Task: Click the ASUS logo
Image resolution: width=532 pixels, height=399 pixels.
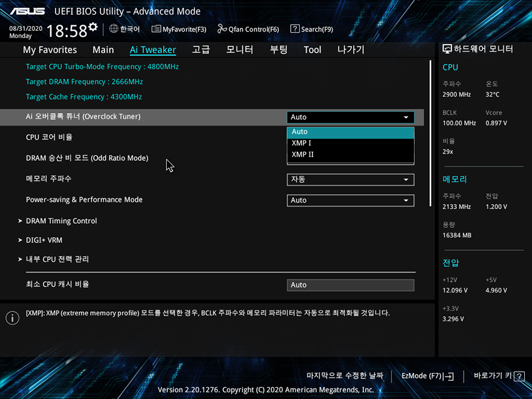Action: (27, 11)
